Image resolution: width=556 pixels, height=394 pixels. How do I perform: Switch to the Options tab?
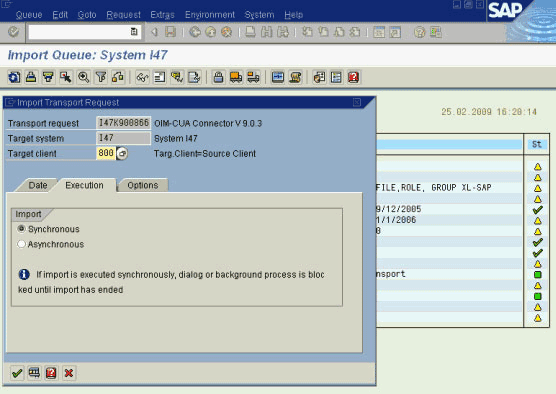pyautogui.click(x=143, y=185)
